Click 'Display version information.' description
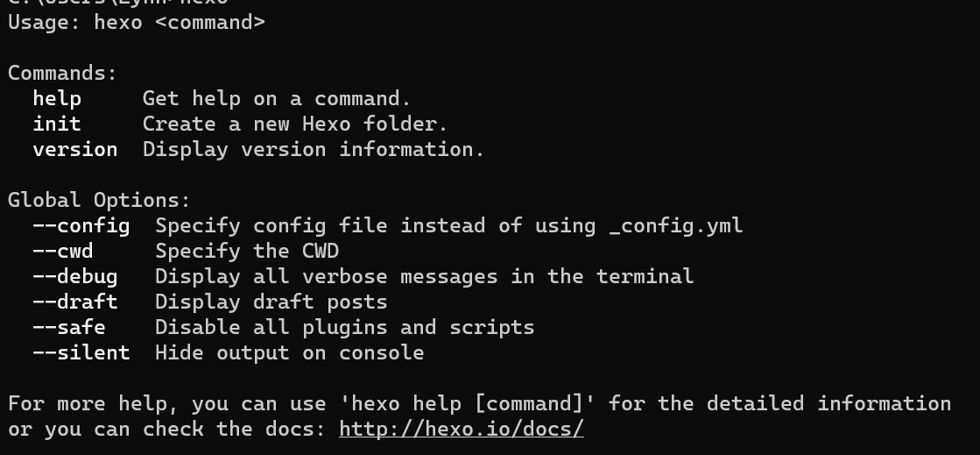This screenshot has height=455, width=980. click(314, 150)
